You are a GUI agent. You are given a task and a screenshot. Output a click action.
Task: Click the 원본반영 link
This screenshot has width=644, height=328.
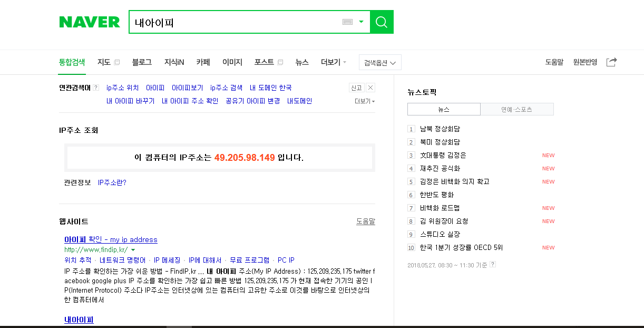[585, 62]
